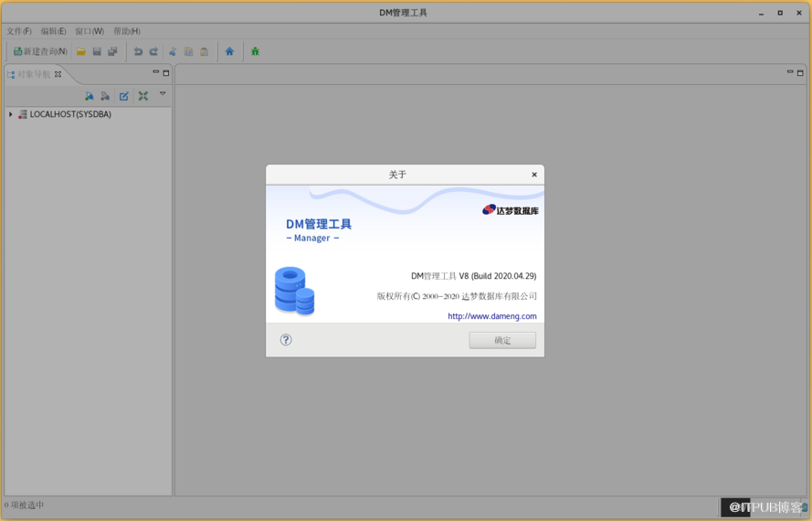Click the green debug bug icon
Screen dimensions: 812x521
255,52
